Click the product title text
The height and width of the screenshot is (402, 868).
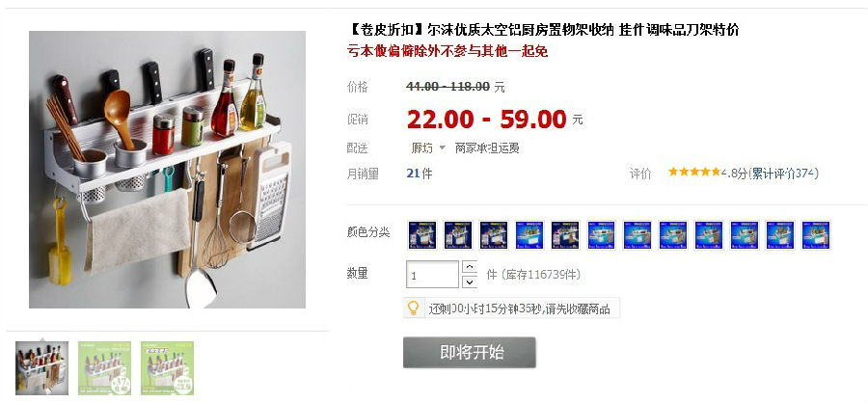click(544, 30)
